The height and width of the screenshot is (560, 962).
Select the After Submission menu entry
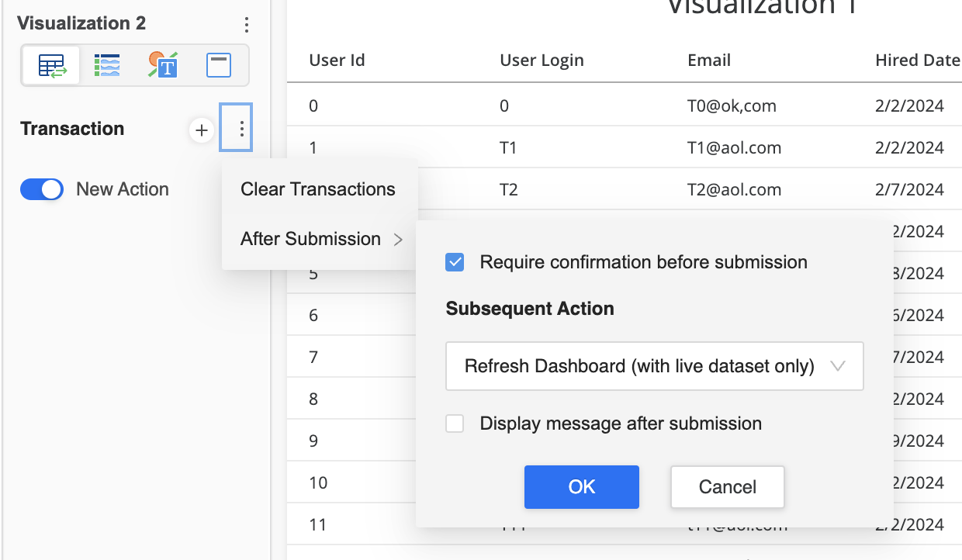click(310, 239)
